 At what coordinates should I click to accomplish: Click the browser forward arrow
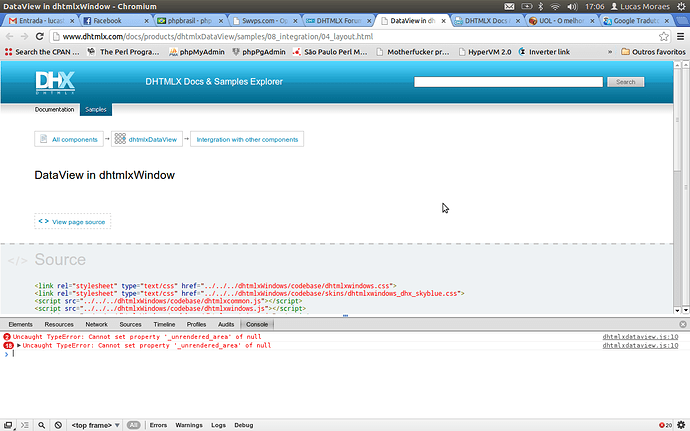pyautogui.click(x=24, y=37)
